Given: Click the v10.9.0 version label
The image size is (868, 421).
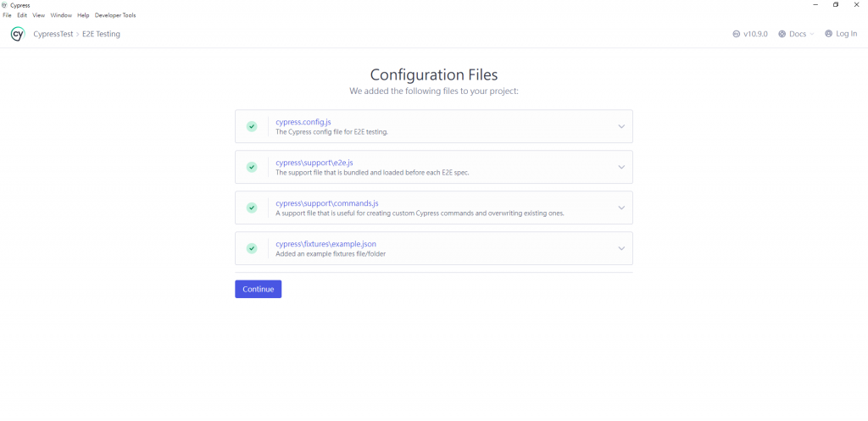Looking at the screenshot, I should [x=755, y=34].
